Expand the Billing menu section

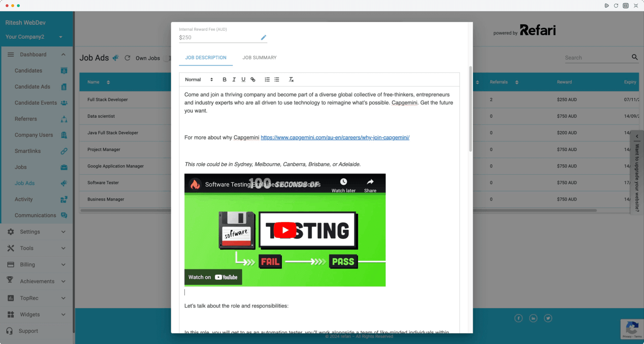(x=64, y=265)
